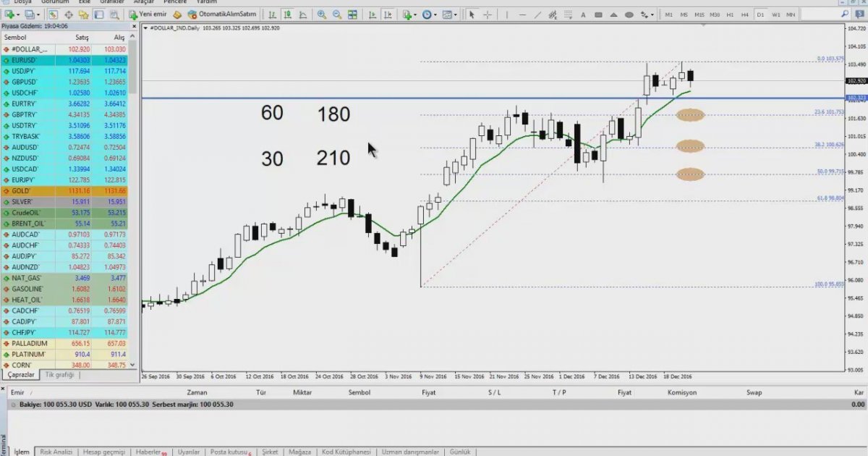Set timeframe to H1
This screenshot has width=868, height=456.
(730, 14)
